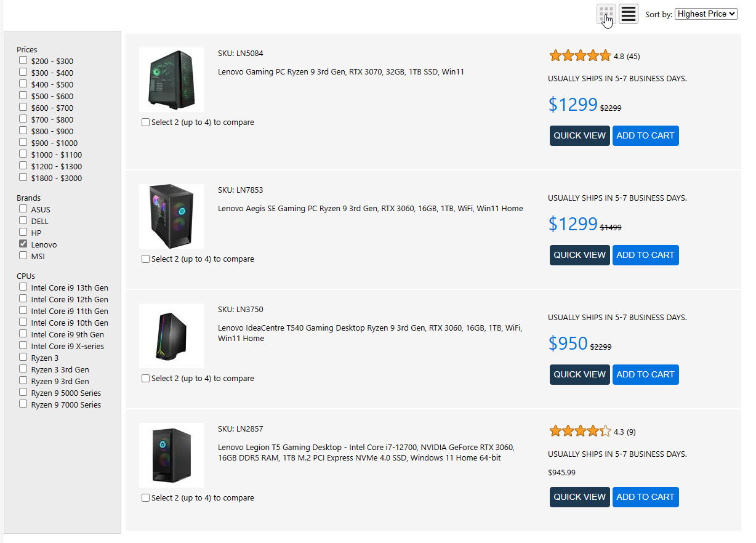Open the Sort by dropdown
The width and height of the screenshot is (756, 543).
coord(706,14)
